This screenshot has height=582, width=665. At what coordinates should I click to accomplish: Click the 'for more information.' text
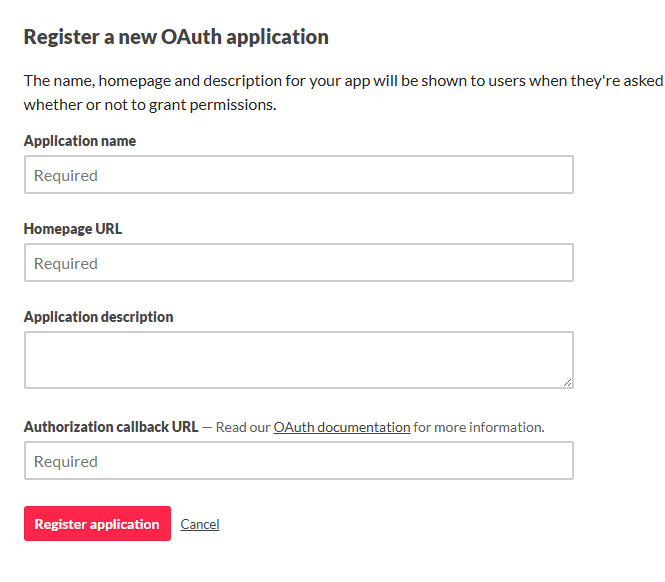479,427
